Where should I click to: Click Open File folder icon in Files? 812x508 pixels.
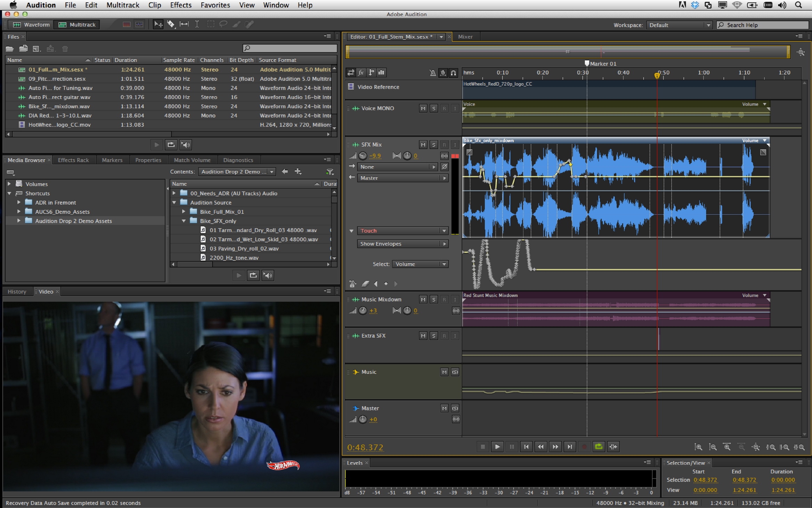(9, 49)
